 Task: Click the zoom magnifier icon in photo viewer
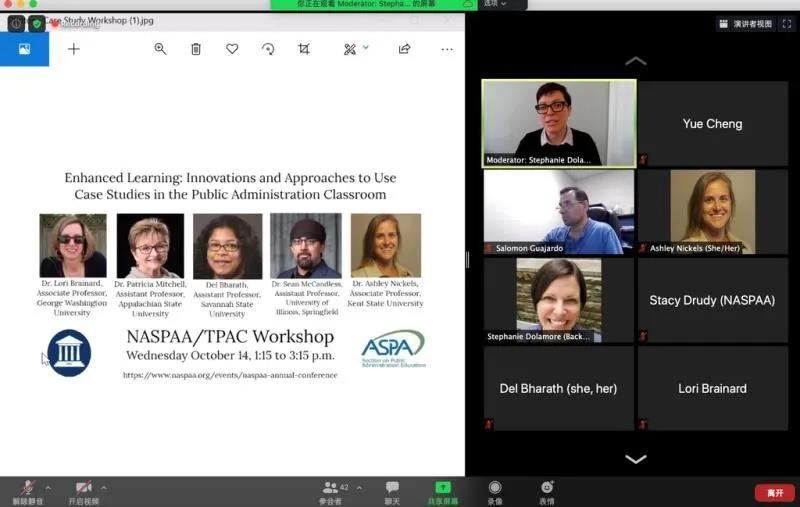160,49
